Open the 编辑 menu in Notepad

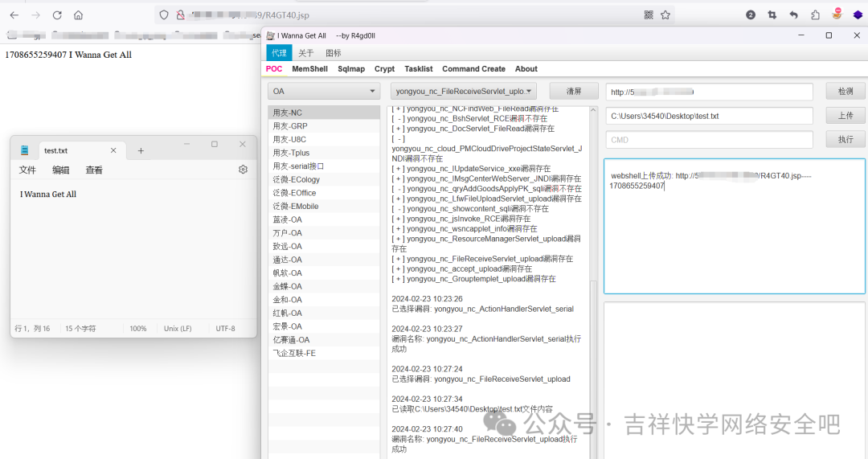click(x=61, y=170)
